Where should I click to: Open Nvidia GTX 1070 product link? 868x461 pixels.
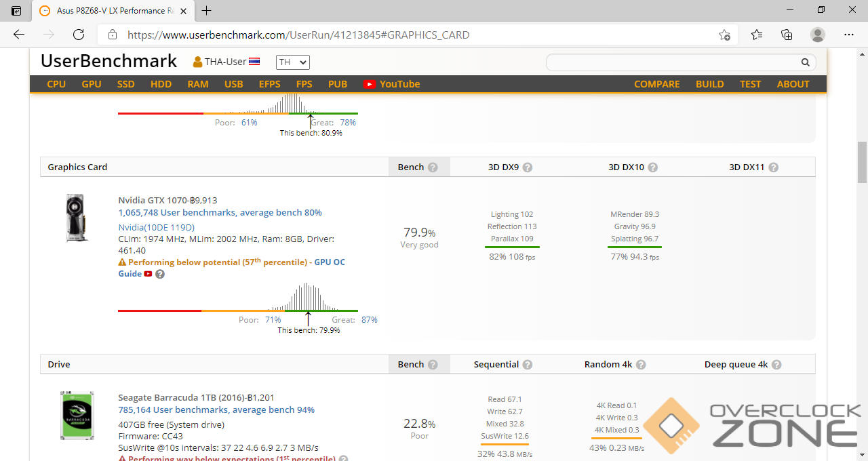167,200
